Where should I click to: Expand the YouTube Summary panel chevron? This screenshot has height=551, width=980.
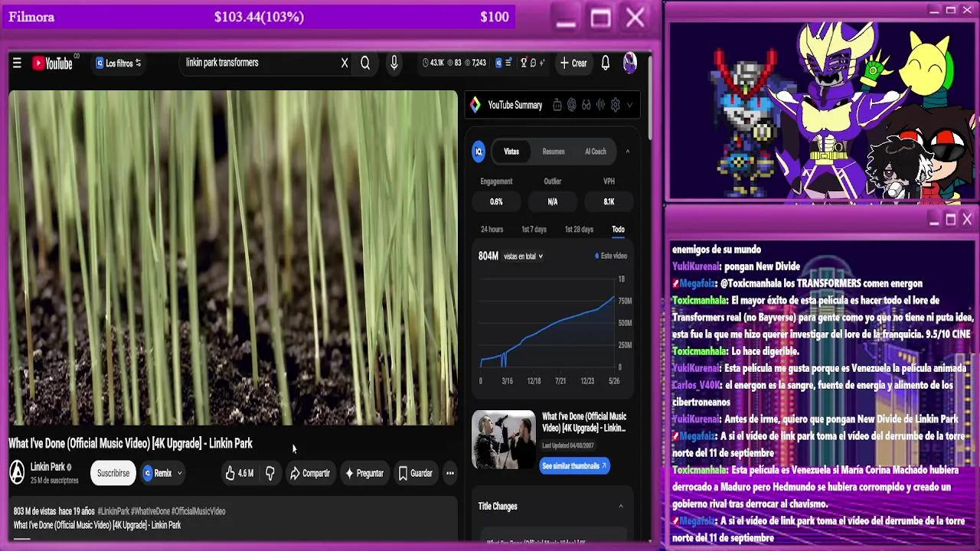pyautogui.click(x=629, y=105)
